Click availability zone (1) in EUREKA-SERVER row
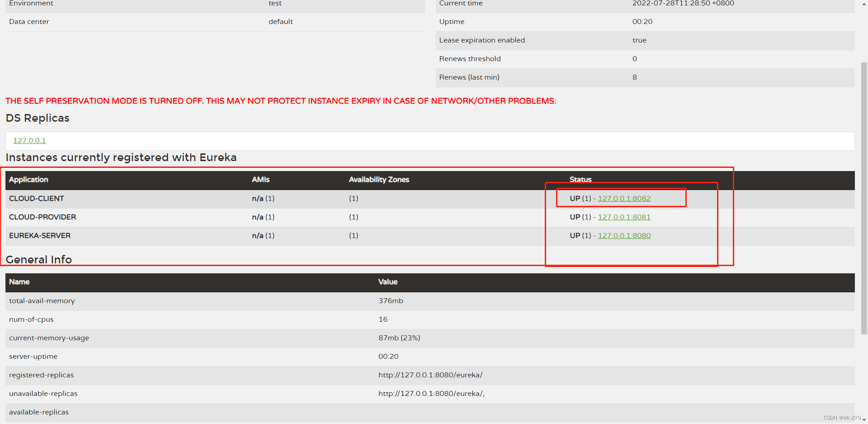 click(354, 236)
